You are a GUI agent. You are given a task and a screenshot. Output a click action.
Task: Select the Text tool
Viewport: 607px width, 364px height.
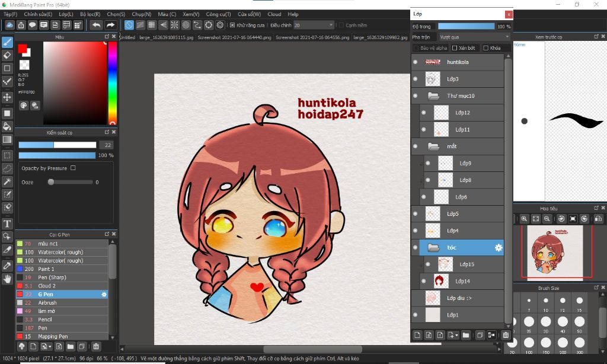click(7, 223)
